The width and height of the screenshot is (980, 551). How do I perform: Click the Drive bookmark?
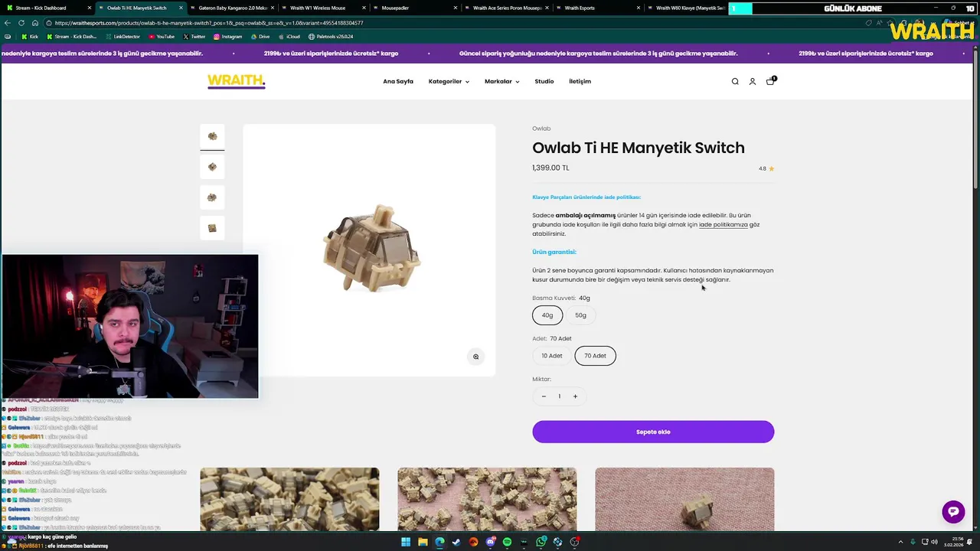(x=260, y=37)
